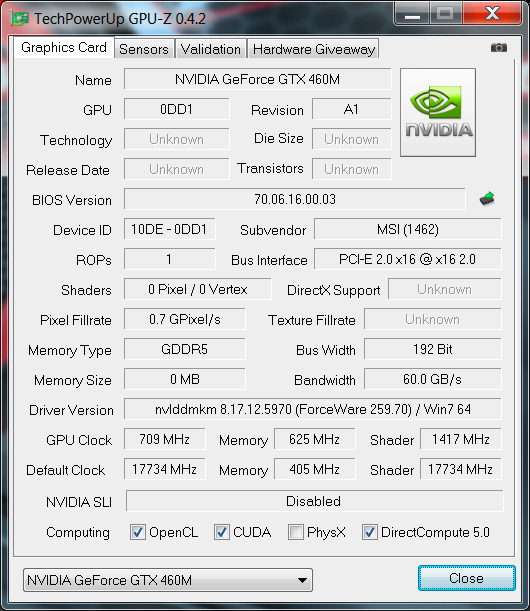This screenshot has height=611, width=530.
Task: Click the ROPs field showing 1
Action: point(170,259)
